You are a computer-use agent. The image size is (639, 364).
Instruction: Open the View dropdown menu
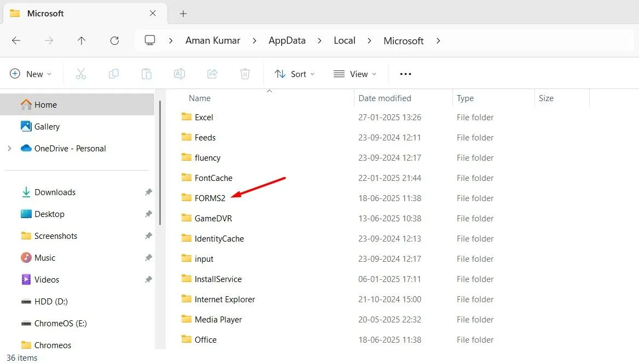pos(355,74)
